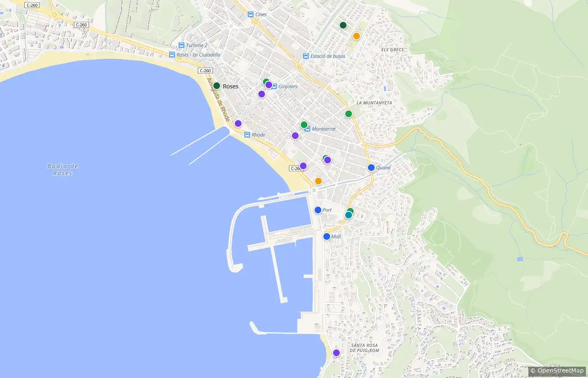Click the blue marker next to Quana

(371, 168)
